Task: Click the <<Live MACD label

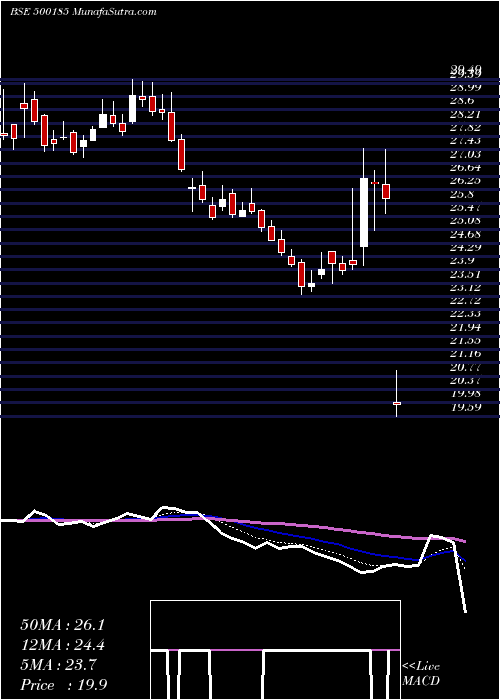Action: tap(421, 674)
